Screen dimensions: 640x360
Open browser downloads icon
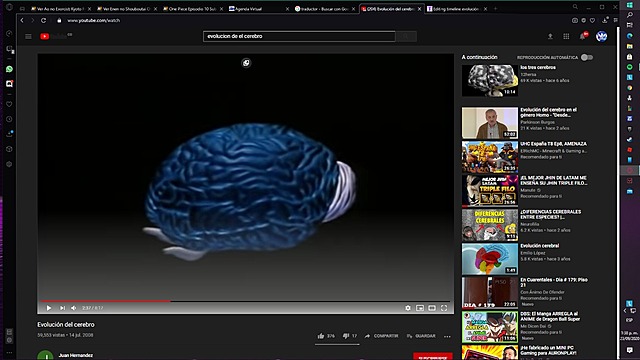pyautogui.click(x=605, y=20)
